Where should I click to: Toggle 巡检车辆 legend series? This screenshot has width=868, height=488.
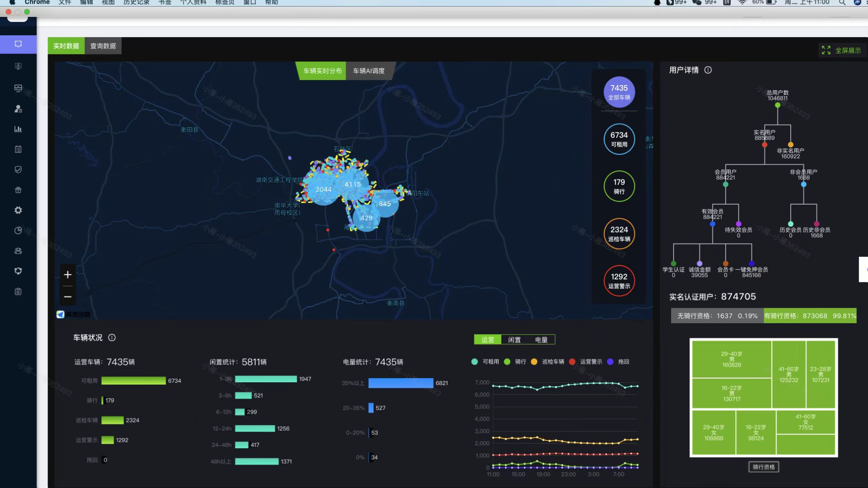(547, 362)
